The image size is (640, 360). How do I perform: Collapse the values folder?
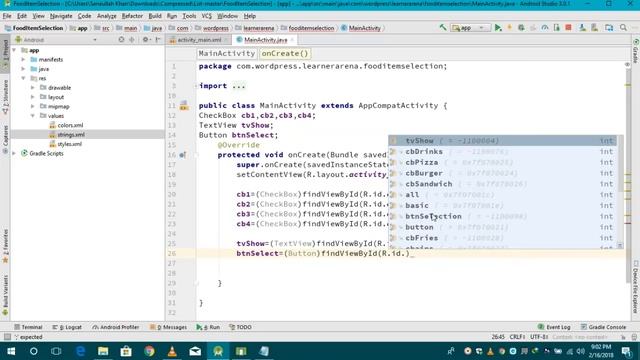click(33, 116)
